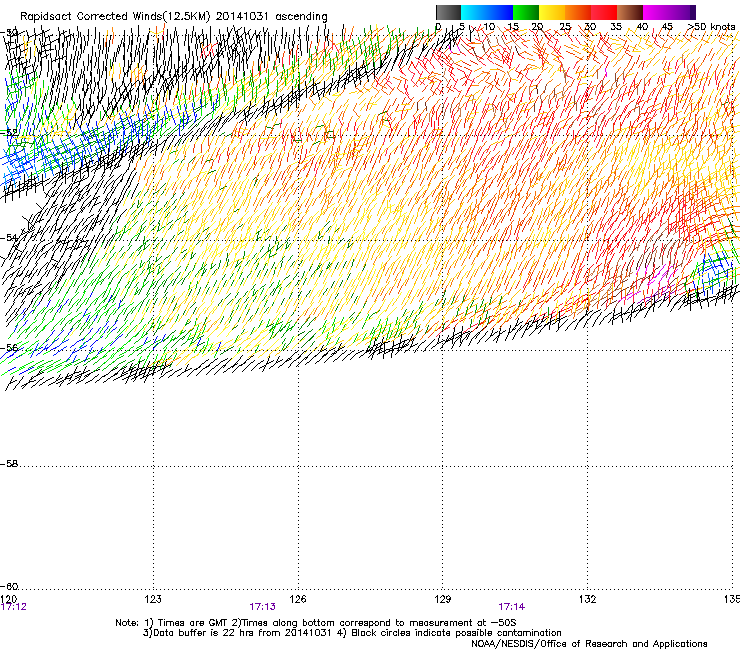Select the gray 0-5 knots legend swatch
The image size is (740, 650).
click(x=448, y=12)
